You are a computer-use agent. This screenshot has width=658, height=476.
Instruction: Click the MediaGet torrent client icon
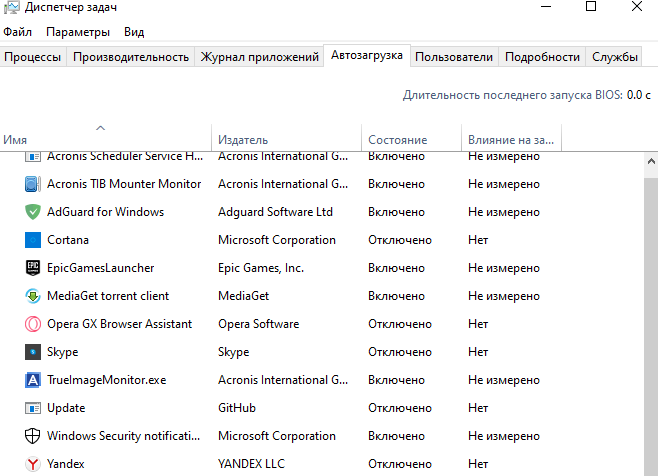pos(33,296)
